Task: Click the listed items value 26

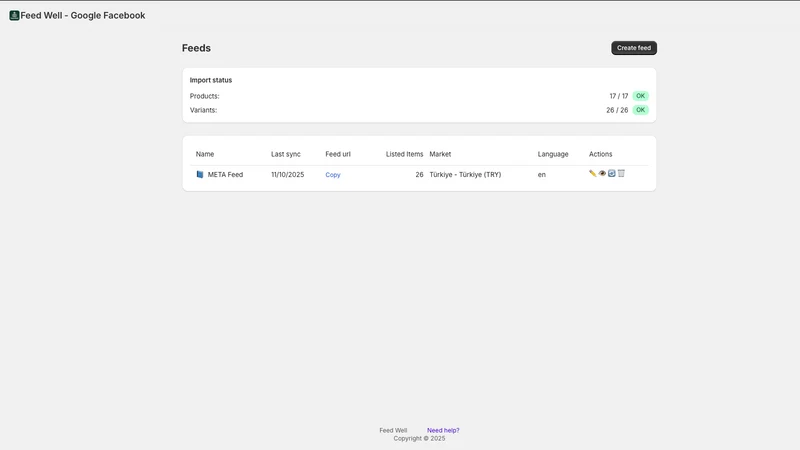Action: click(419, 174)
